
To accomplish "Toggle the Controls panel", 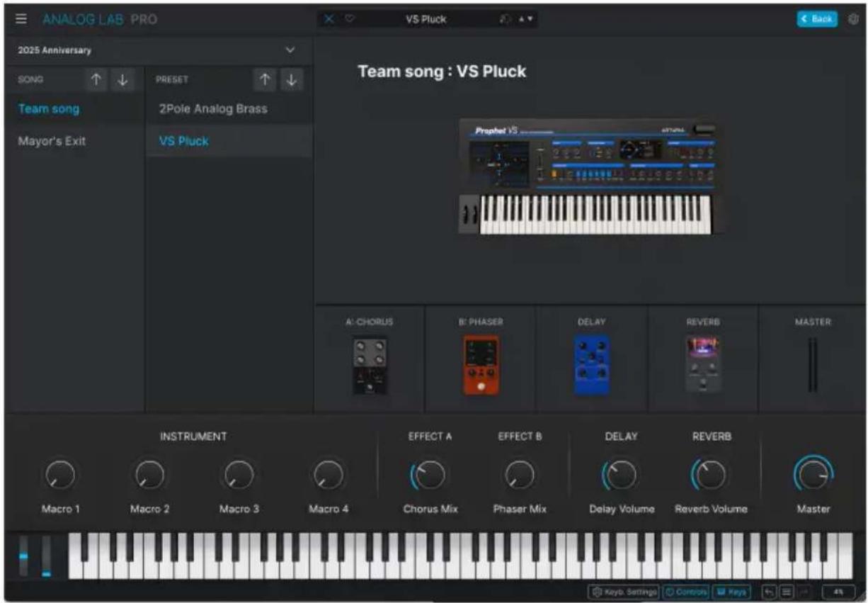I will coord(685,591).
